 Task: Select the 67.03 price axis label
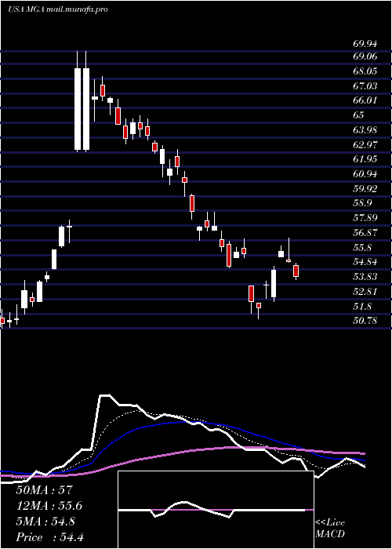point(365,86)
